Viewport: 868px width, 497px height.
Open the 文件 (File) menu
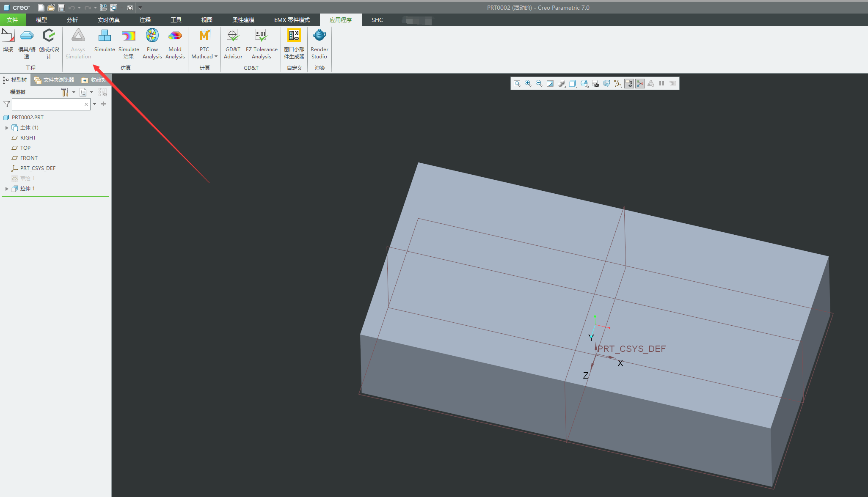[x=12, y=20]
